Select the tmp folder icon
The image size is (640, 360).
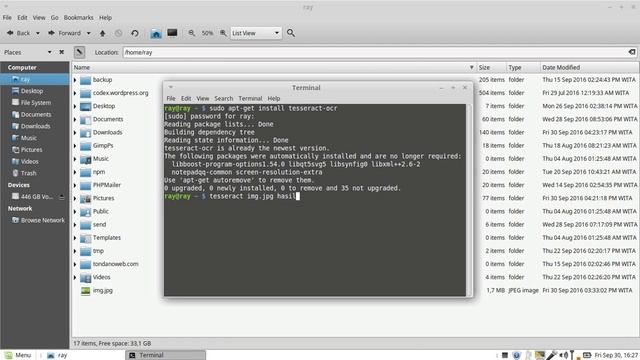coord(85,251)
